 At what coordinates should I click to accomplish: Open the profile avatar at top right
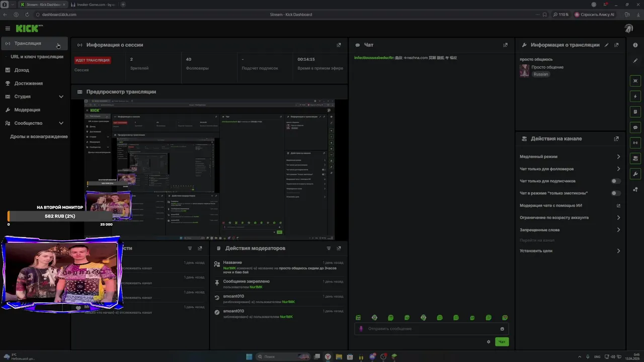(x=629, y=29)
